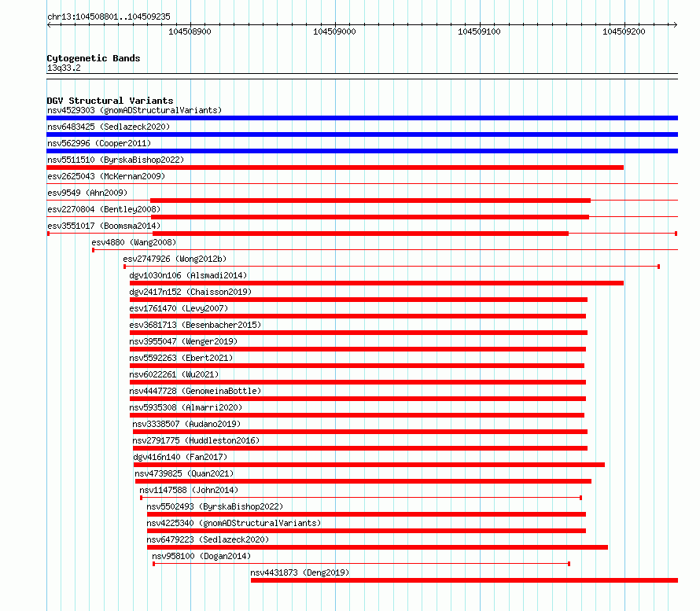Open dgv416n140 (Fan2017) entry
Image resolution: width=700 pixels, height=611 pixels.
click(180, 457)
